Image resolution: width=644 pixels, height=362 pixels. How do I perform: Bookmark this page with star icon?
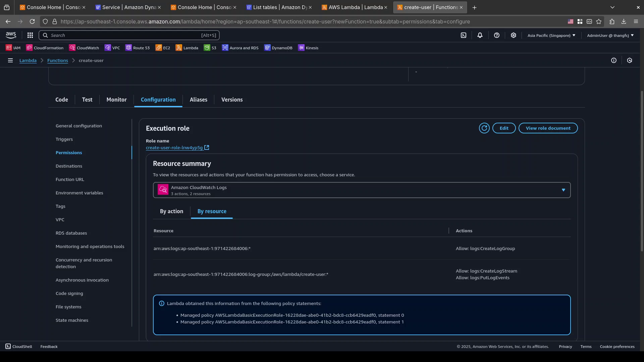click(x=599, y=21)
